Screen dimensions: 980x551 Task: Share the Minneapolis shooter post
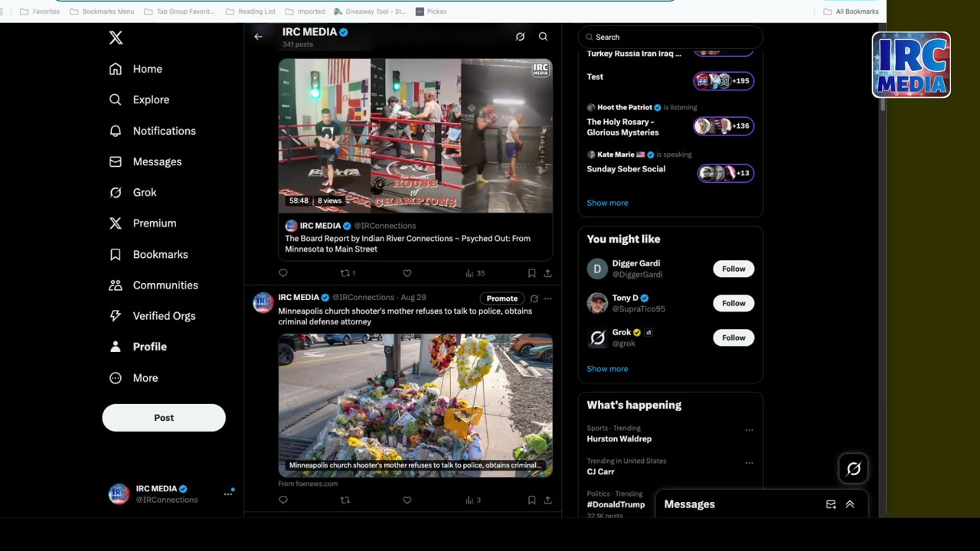point(547,500)
